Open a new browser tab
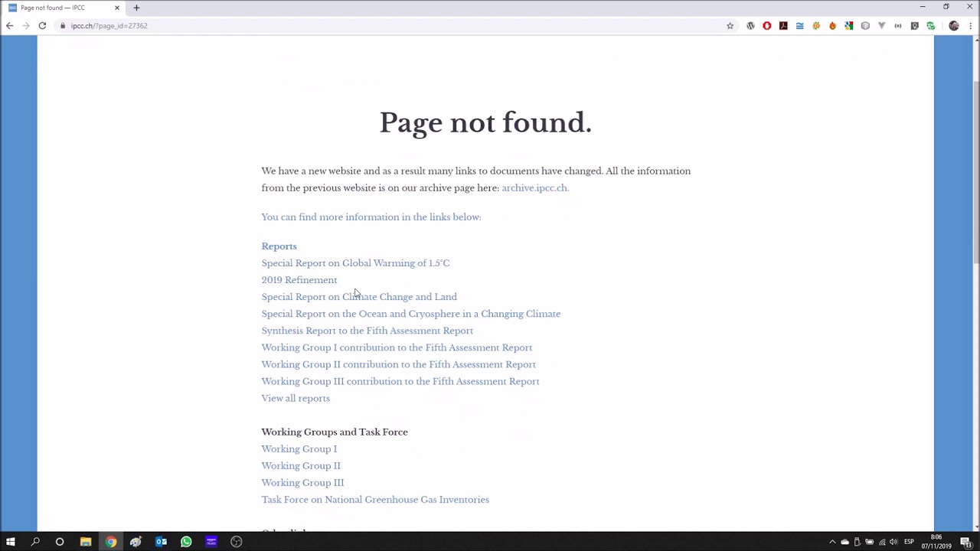The image size is (980, 551). [136, 8]
